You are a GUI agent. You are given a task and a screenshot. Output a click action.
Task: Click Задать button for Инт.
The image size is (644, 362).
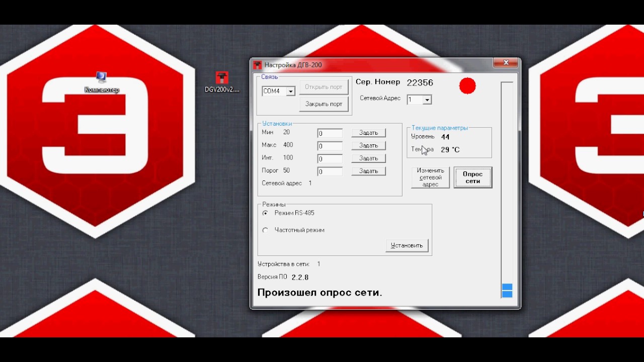coord(368,158)
